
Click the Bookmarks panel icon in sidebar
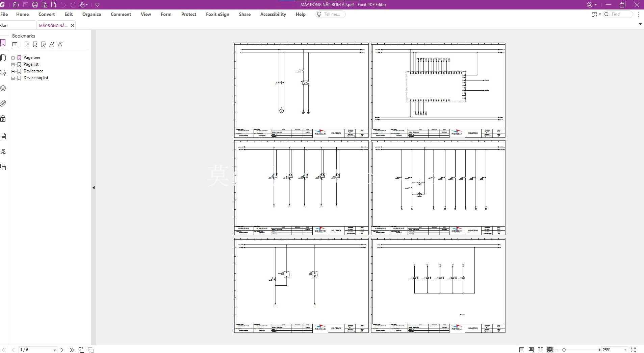(x=3, y=43)
